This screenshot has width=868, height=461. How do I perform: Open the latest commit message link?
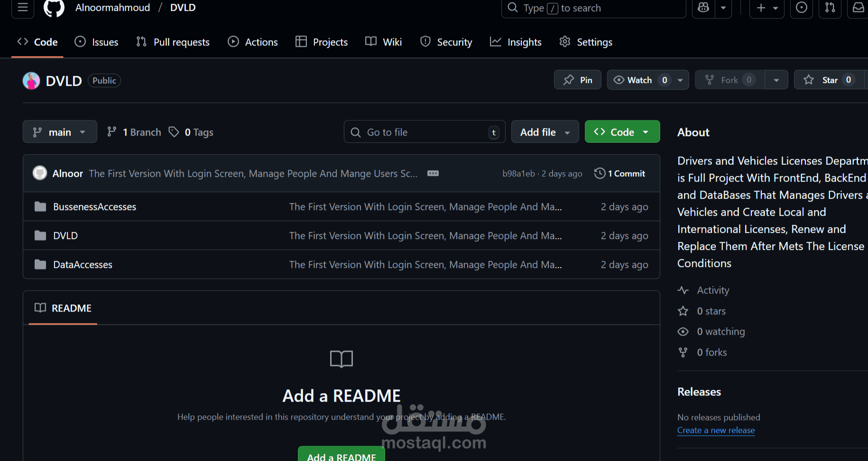tap(253, 174)
